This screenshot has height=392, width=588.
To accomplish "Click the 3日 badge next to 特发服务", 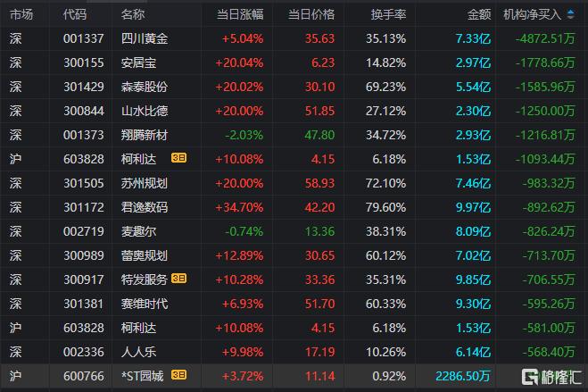I will tap(179, 279).
